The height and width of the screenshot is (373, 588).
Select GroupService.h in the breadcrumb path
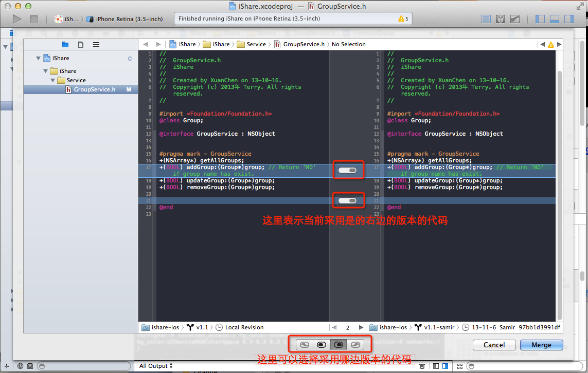tap(304, 44)
